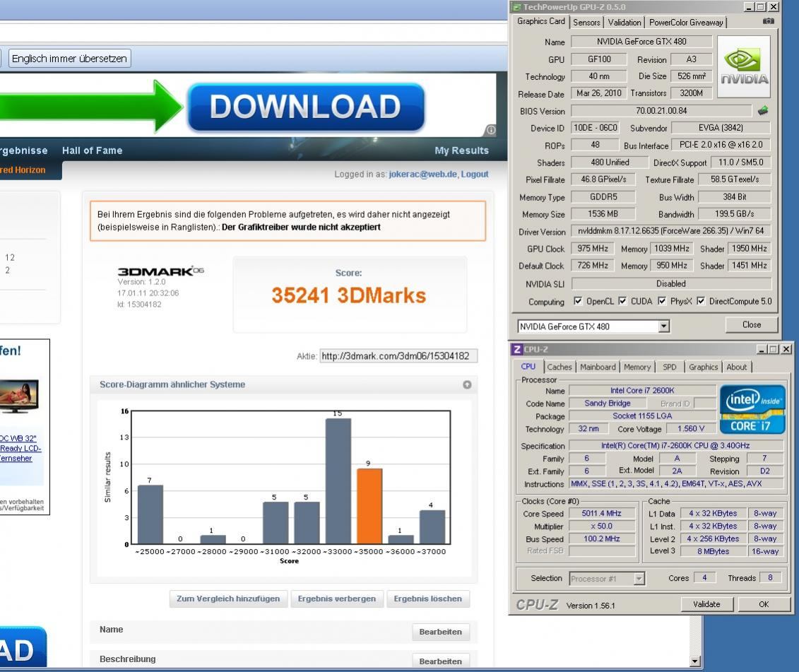Click Zum Vergleich hinzufügen button

point(228,599)
